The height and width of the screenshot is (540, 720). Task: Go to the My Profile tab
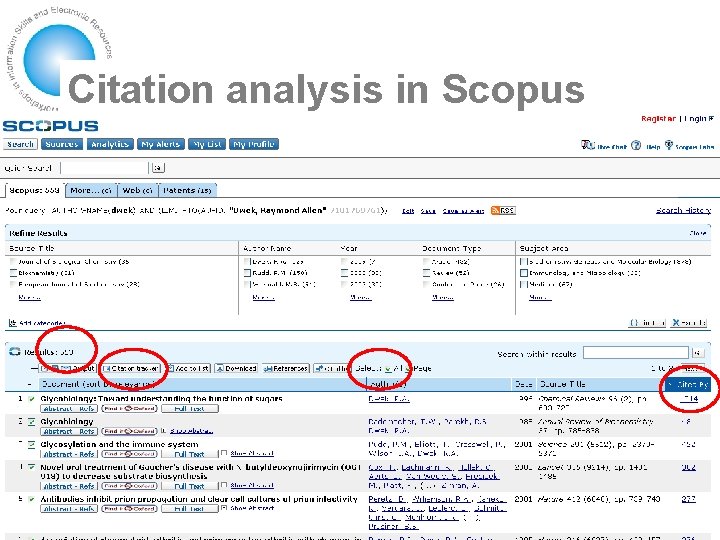[253, 144]
